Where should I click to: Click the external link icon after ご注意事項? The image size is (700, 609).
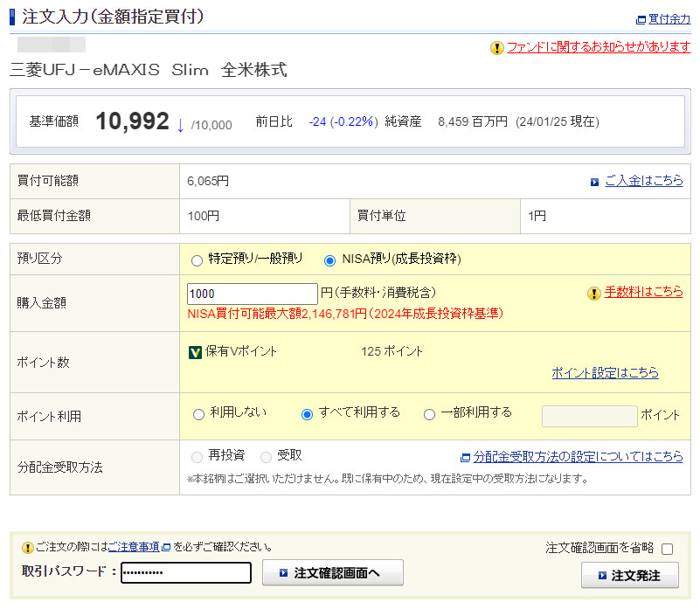point(166,548)
